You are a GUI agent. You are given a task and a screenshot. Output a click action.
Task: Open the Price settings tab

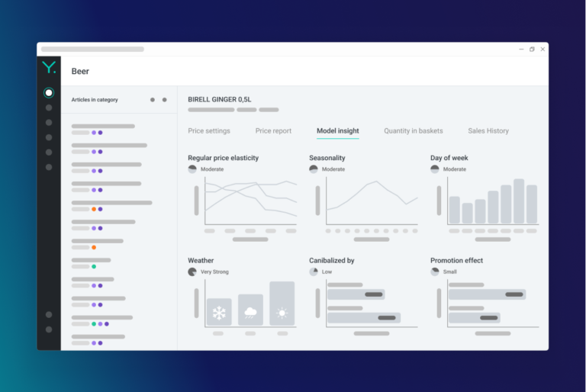[209, 130]
